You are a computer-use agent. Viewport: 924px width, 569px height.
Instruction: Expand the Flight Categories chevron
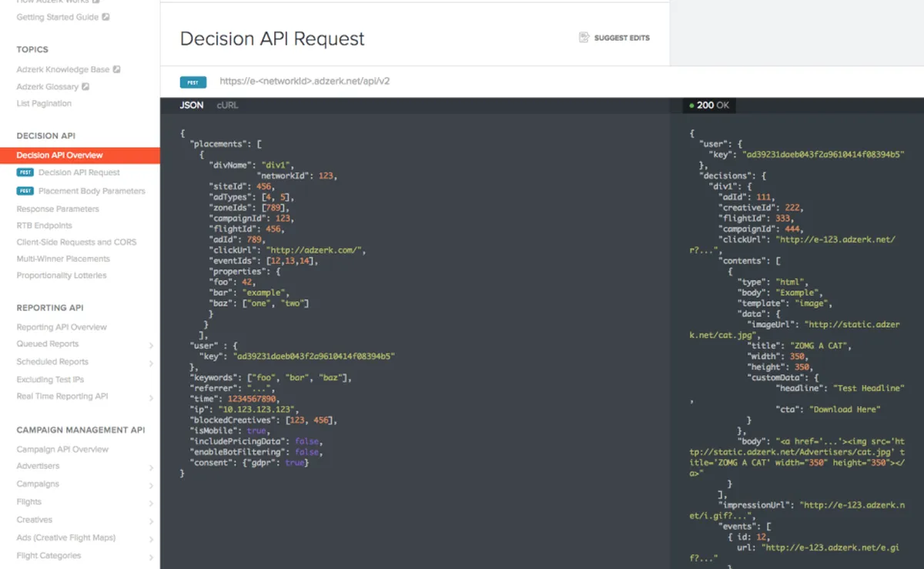click(x=151, y=557)
